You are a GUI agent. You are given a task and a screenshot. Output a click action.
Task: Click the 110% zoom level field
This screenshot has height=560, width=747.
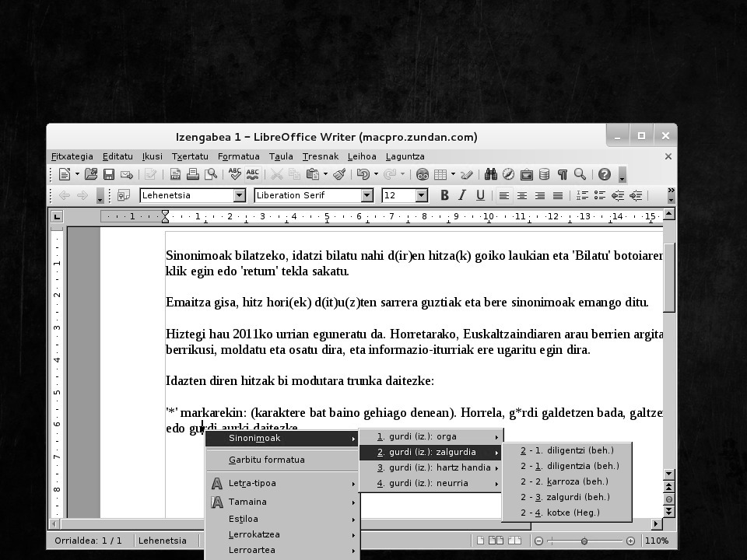656,541
